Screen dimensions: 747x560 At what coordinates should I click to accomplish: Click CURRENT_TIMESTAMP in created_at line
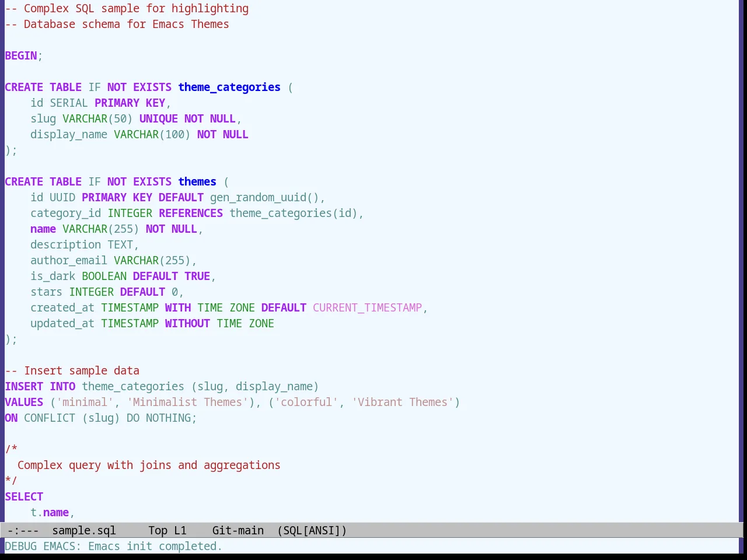(x=367, y=307)
